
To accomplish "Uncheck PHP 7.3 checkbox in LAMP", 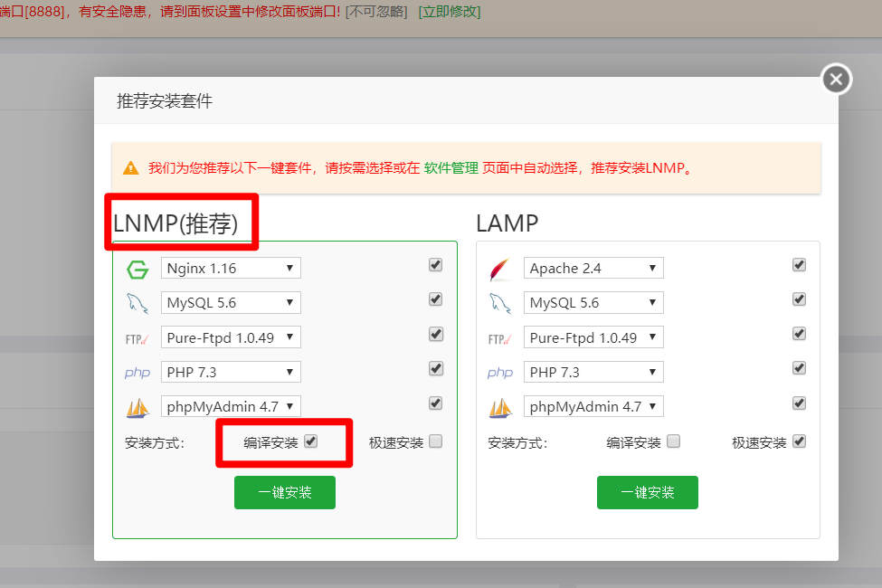I will coord(799,368).
